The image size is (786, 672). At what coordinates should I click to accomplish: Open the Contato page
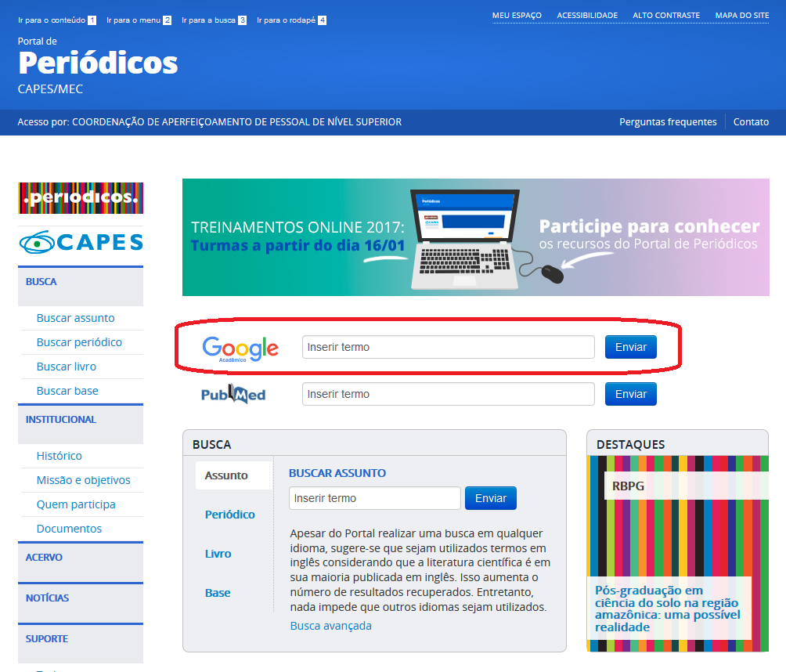(x=751, y=122)
